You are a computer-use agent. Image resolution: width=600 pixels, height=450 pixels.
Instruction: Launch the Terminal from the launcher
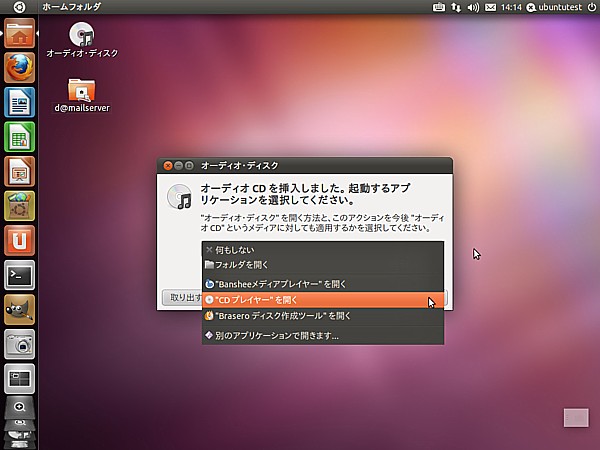(19, 274)
